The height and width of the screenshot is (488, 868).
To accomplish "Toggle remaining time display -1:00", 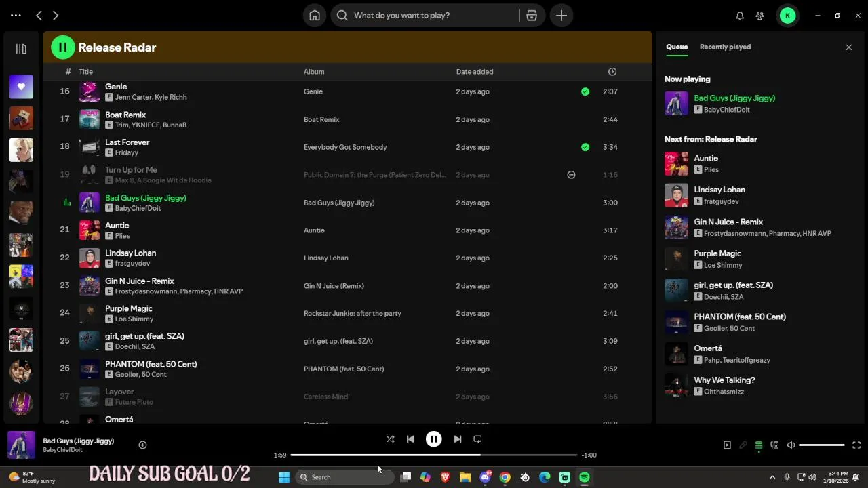I will pos(589,455).
